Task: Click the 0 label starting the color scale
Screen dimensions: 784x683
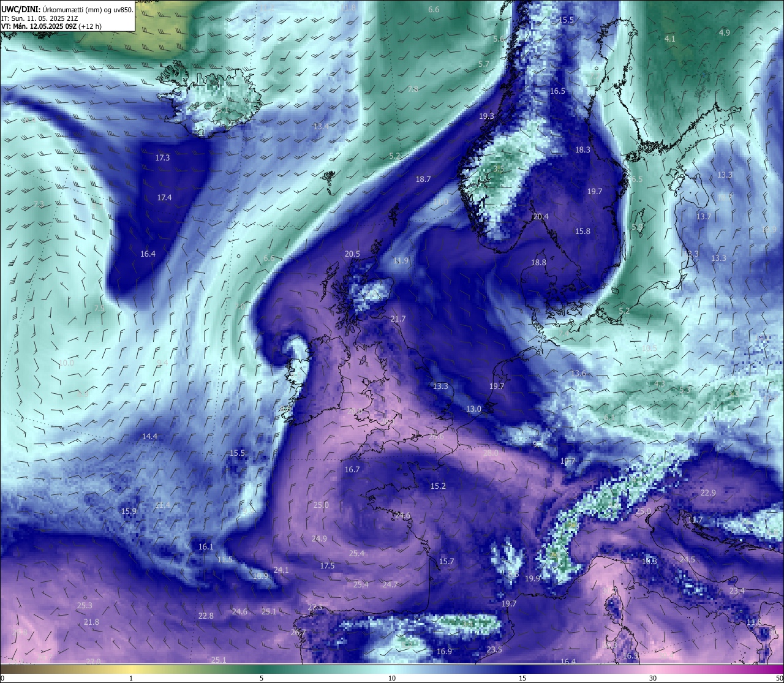Action: click(2, 678)
